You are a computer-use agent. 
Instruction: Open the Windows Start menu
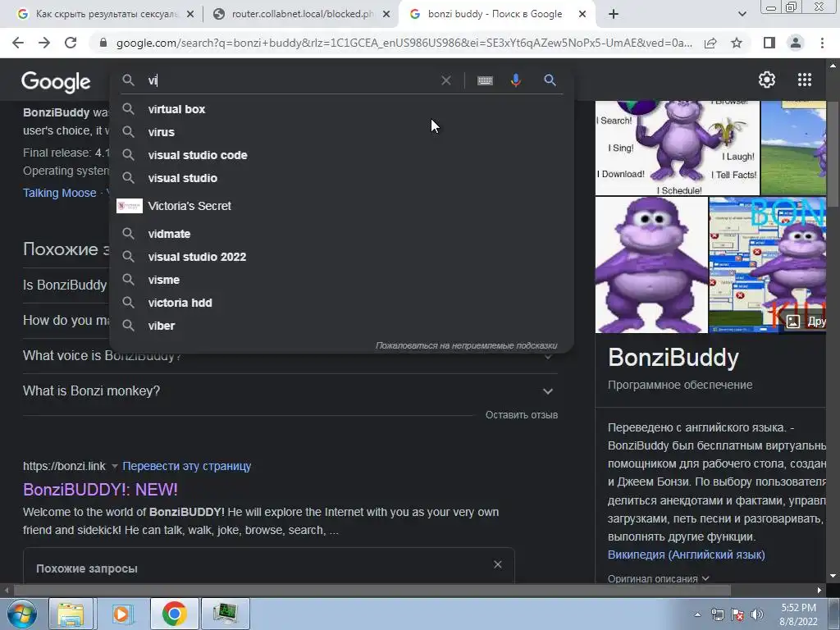tap(22, 614)
